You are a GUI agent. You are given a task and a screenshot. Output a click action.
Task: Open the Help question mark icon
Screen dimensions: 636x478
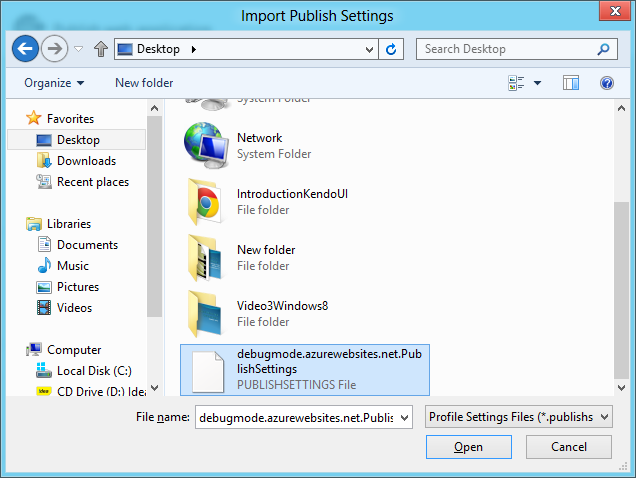point(606,83)
